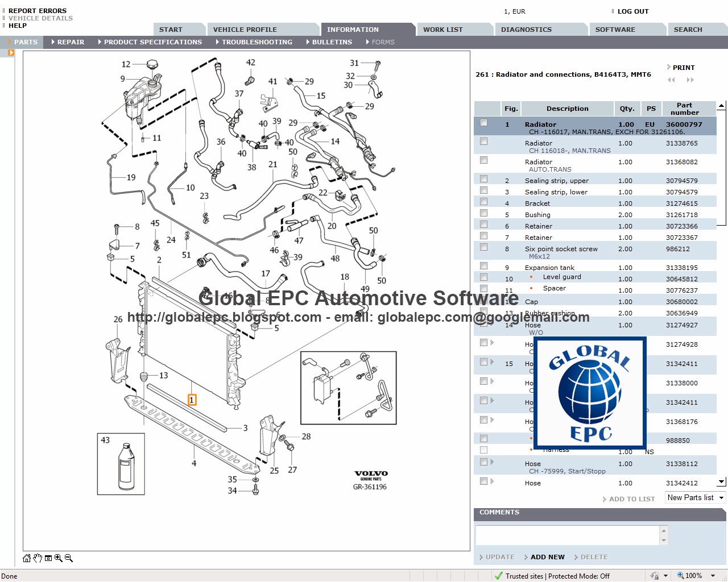Click the 100% zoom level magnifier in status bar
The image size is (728, 582).
pos(681,576)
